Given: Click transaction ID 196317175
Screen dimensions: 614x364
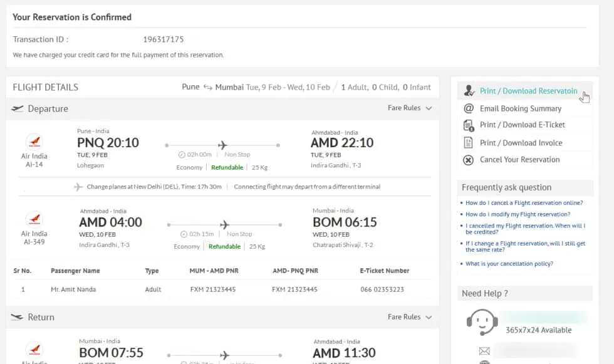Looking at the screenshot, I should pos(164,39).
